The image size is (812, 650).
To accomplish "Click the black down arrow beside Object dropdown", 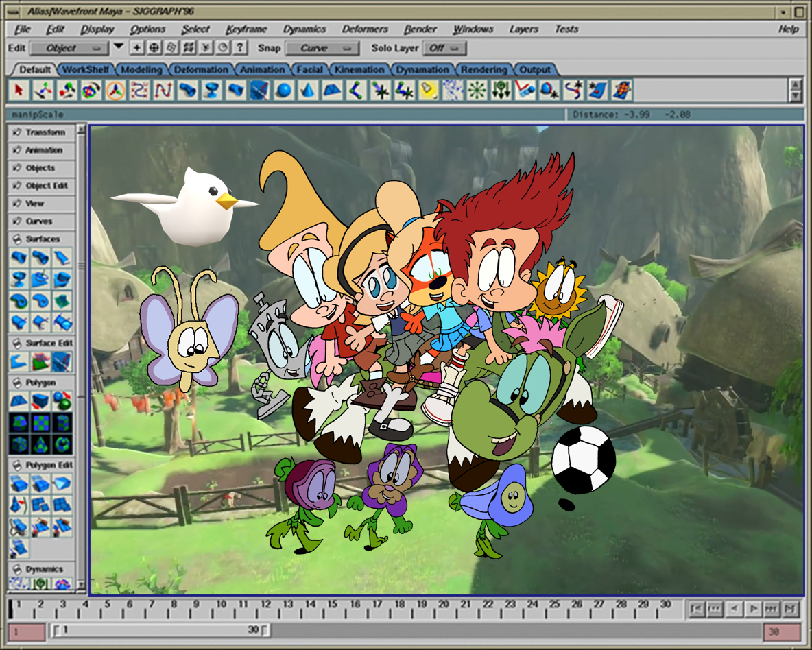I will [x=119, y=47].
